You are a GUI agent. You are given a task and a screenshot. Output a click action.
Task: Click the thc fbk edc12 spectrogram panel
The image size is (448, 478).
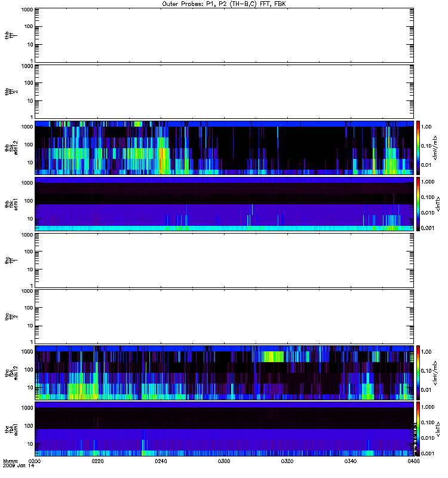click(225, 373)
